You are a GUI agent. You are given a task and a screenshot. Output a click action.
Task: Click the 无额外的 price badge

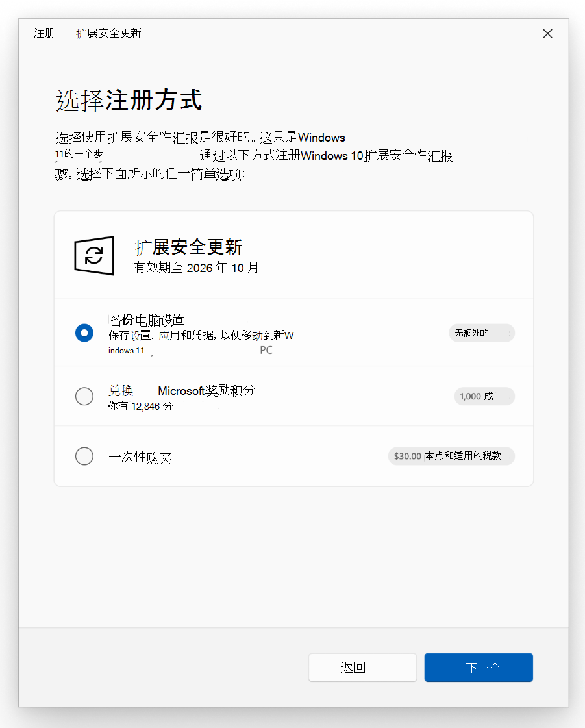click(481, 333)
